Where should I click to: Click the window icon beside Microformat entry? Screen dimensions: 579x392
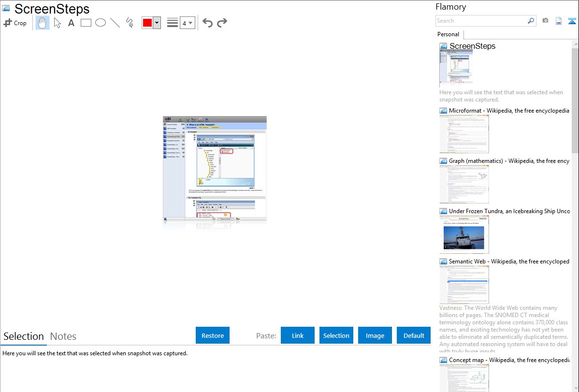tap(443, 111)
